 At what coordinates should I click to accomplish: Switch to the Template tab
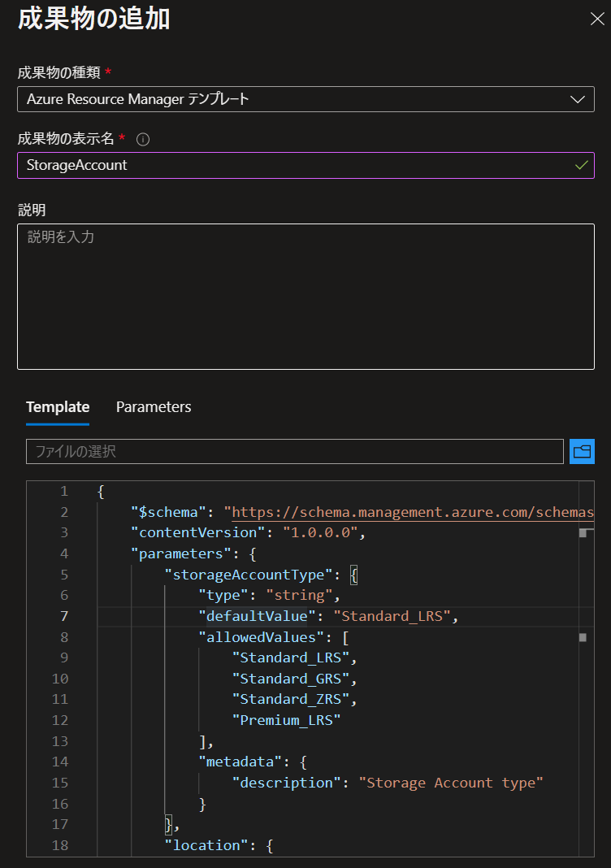[58, 407]
